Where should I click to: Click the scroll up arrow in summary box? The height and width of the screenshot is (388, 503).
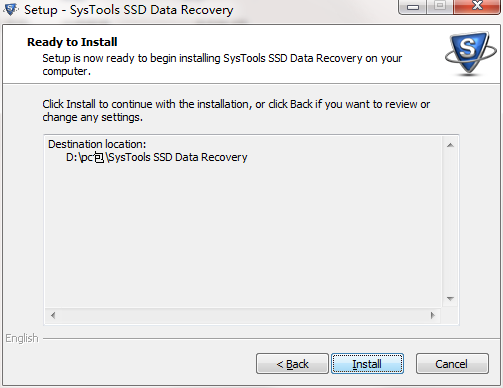point(450,145)
